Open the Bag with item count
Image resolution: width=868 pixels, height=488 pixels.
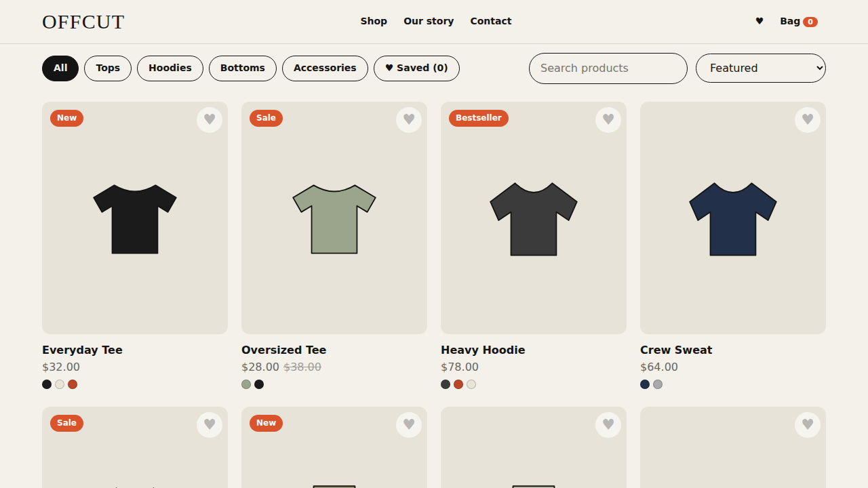(799, 21)
